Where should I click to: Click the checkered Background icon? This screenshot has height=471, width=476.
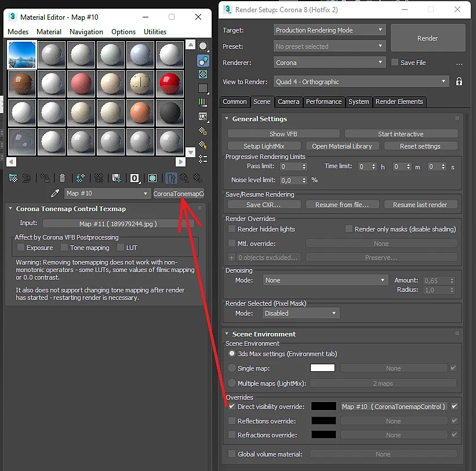coord(203,74)
